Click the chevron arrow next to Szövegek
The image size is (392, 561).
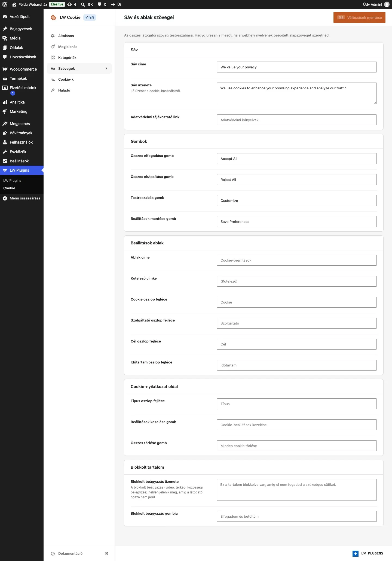(x=106, y=68)
